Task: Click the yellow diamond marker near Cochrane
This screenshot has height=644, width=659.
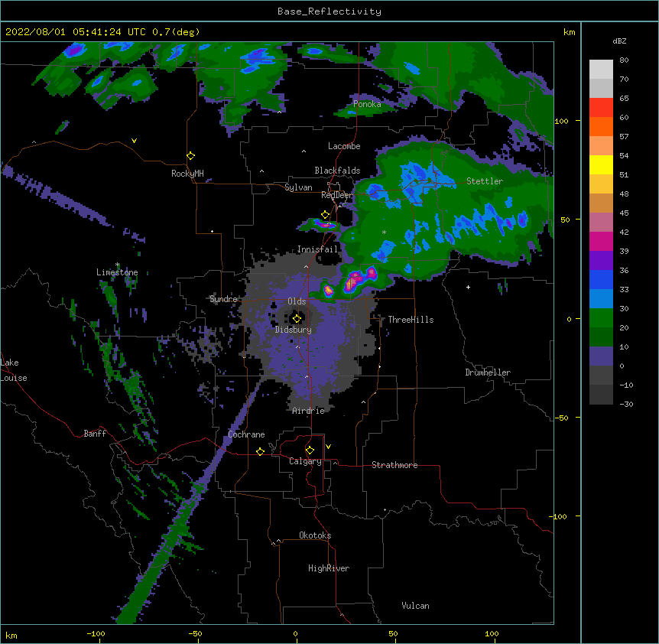Action: 260,451
